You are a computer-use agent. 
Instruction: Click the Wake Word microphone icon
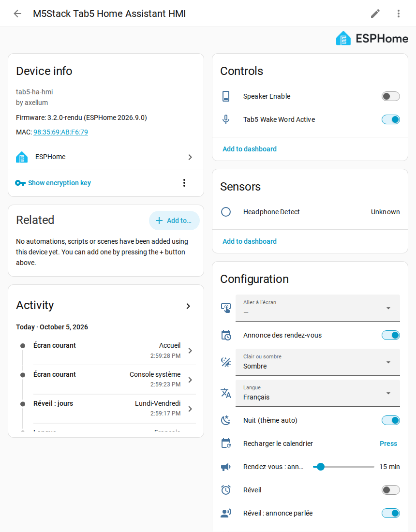point(225,119)
